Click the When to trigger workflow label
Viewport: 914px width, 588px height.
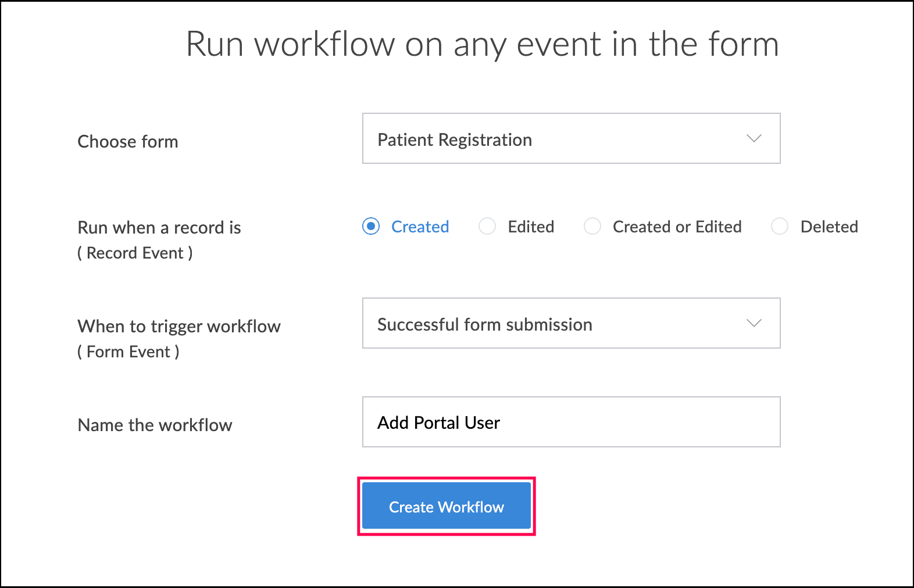pyautogui.click(x=179, y=327)
